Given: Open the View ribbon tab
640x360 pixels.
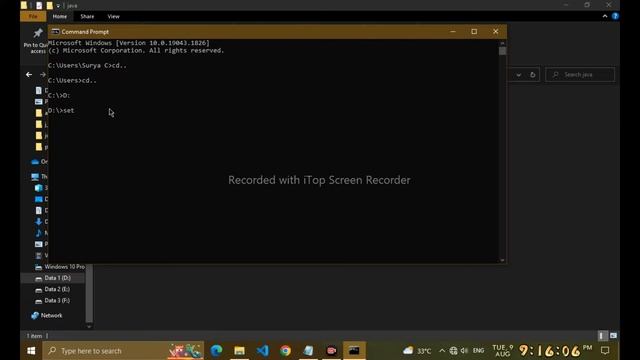Looking at the screenshot, I should pos(113,16).
